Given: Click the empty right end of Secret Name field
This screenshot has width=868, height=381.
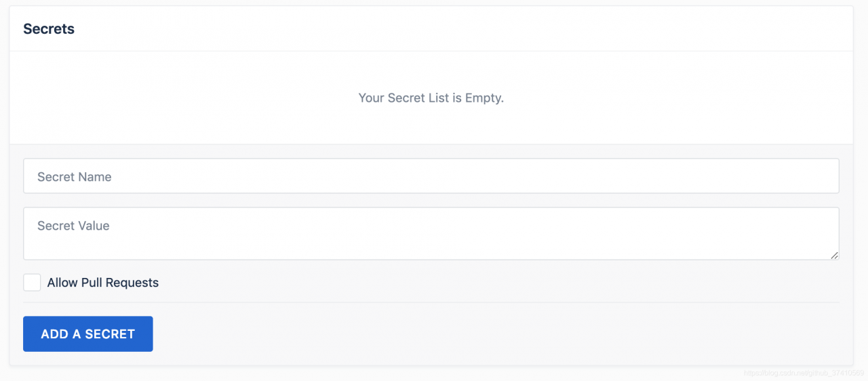Looking at the screenshot, I should coord(746,176).
